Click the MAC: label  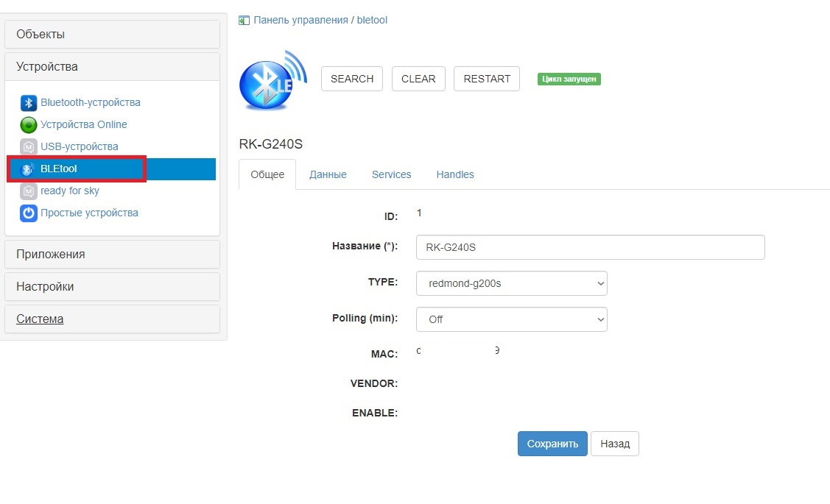[384, 355]
